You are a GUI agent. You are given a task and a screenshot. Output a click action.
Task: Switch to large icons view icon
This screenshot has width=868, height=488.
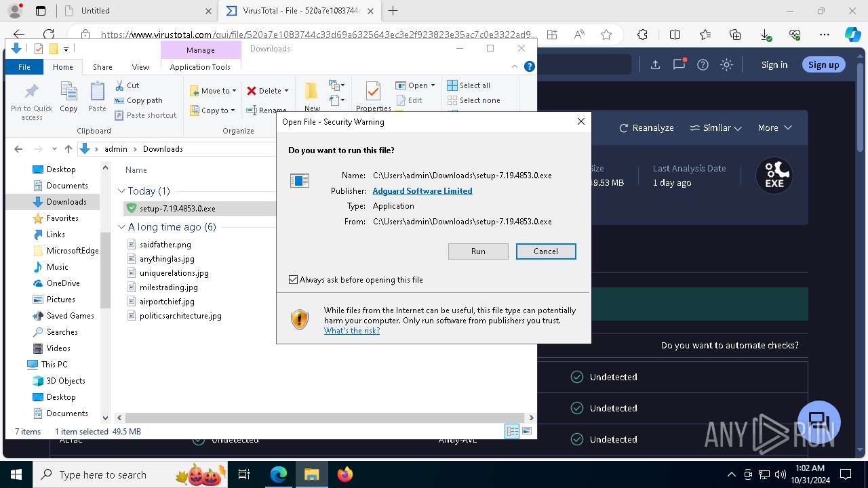527,431
